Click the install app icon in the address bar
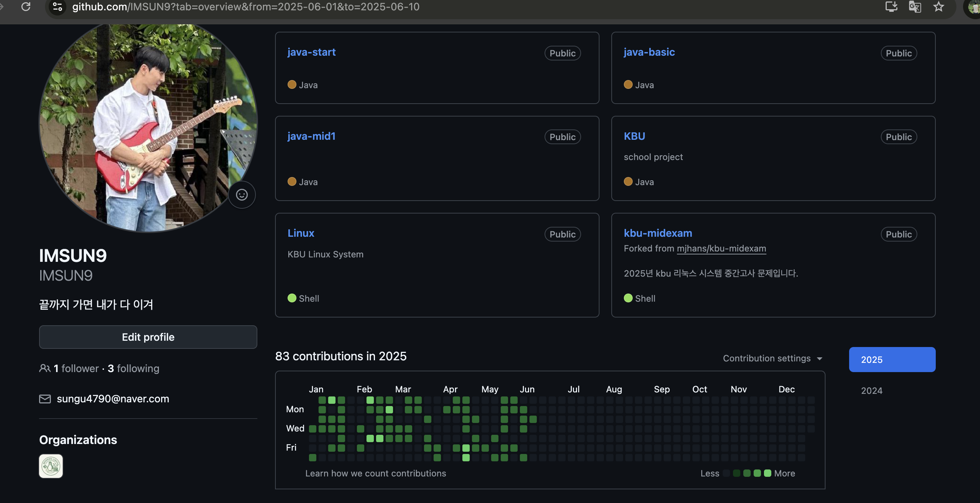This screenshot has width=980, height=503. point(891,7)
